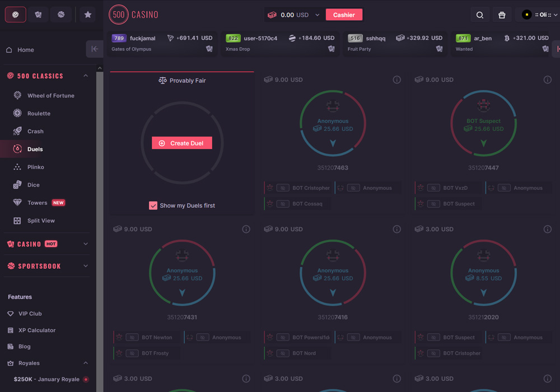Click info icon on duel 351212020
The width and height of the screenshot is (560, 392).
point(548,229)
